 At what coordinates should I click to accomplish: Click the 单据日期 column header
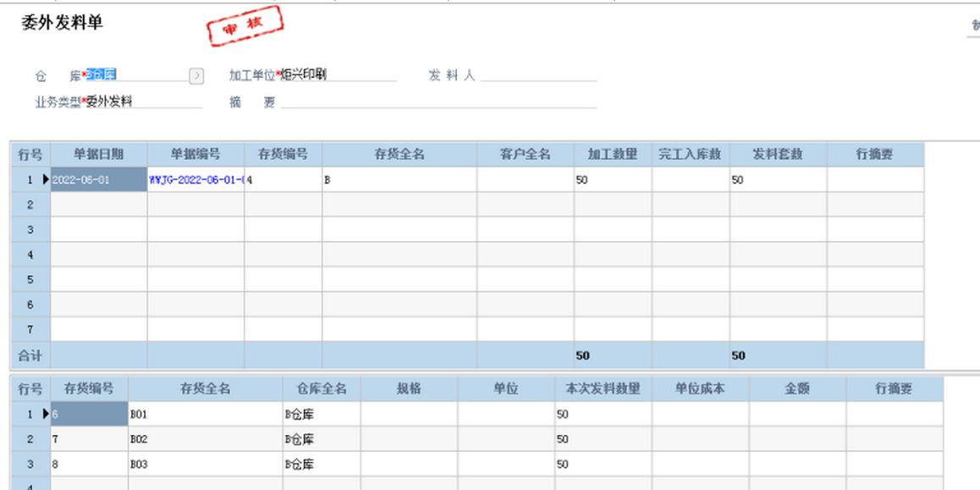point(98,155)
